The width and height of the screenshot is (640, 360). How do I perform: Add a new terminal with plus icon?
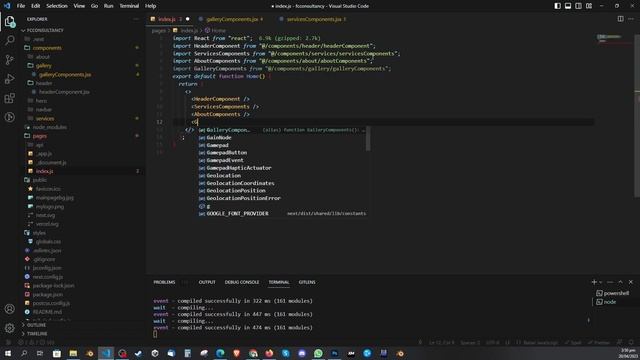click(594, 282)
